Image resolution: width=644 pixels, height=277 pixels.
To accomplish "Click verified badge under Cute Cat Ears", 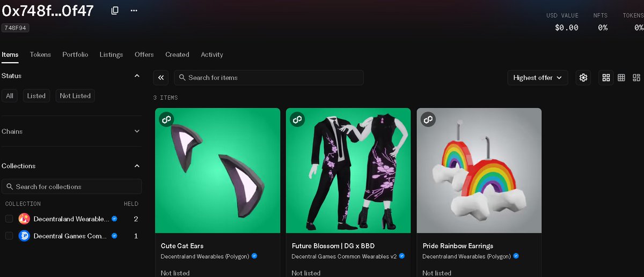I will pos(254,256).
